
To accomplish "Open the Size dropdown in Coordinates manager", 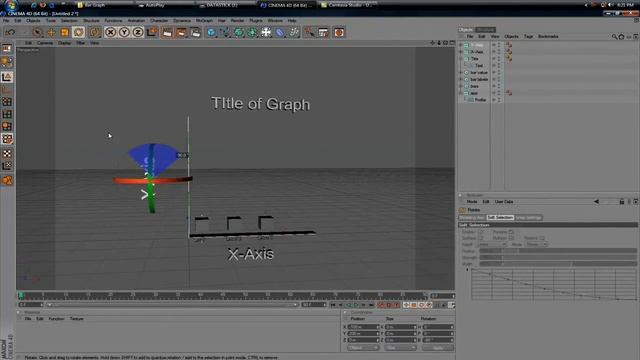I will click(400, 348).
